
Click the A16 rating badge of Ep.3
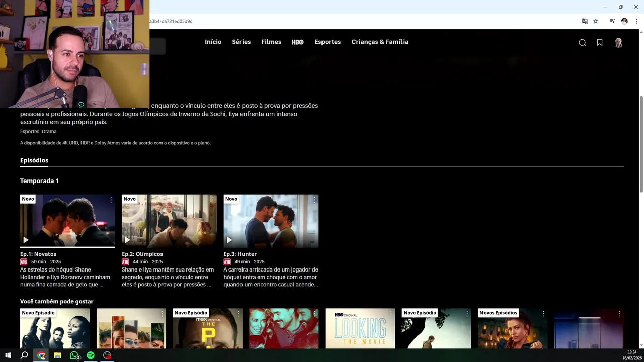coord(227,262)
